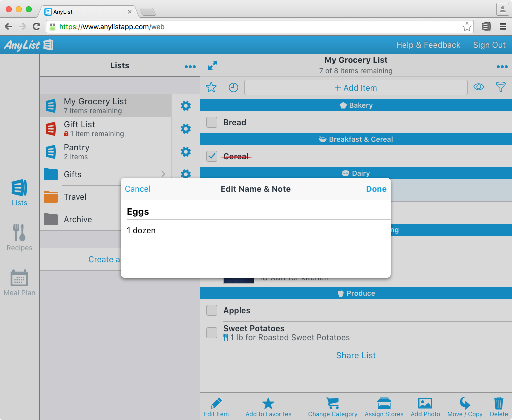
Task: Click the expand fullscreen arrows icon
Action: point(213,65)
